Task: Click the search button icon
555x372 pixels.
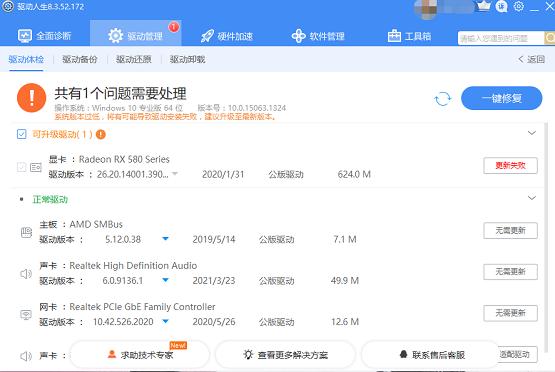Action: point(550,38)
